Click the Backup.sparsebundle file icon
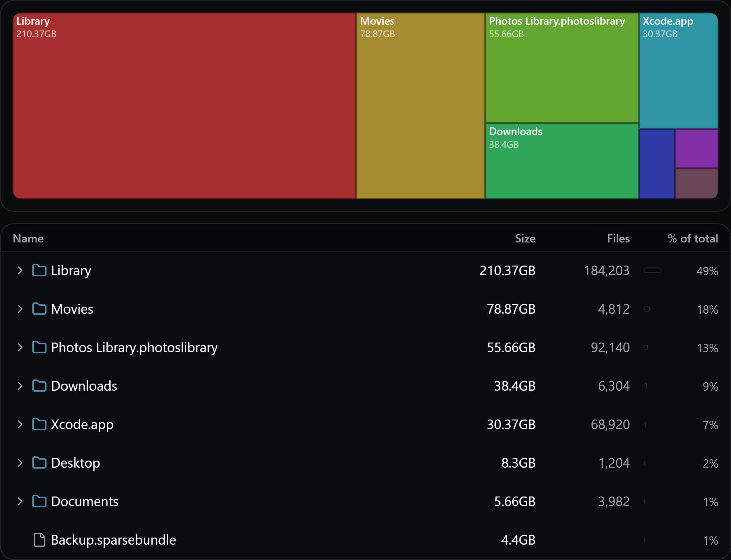This screenshot has width=731, height=560. [x=39, y=540]
